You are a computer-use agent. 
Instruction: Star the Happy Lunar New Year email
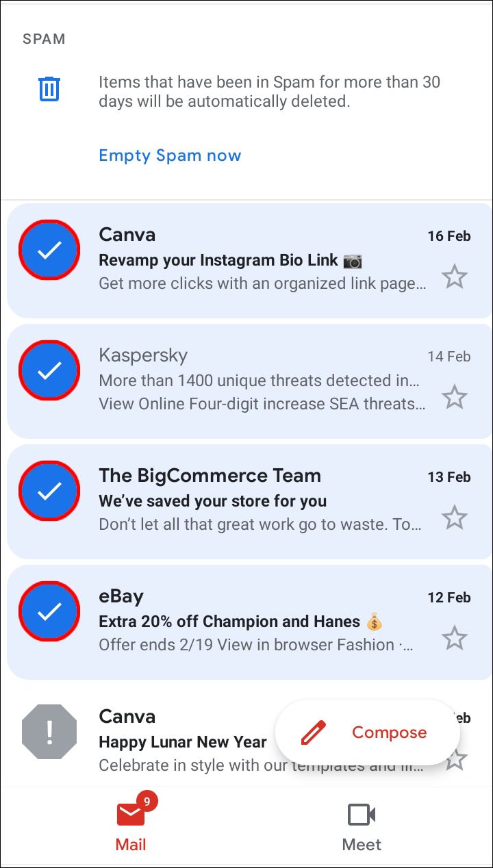point(455,758)
